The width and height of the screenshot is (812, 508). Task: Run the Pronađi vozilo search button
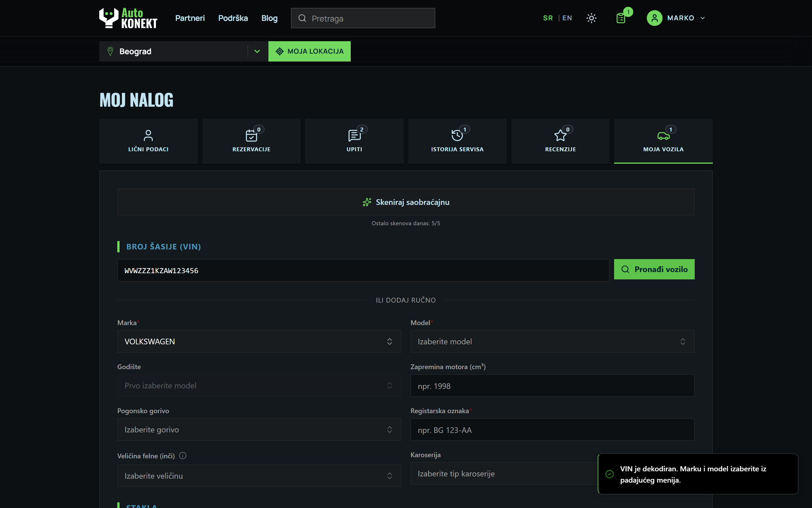click(x=654, y=269)
